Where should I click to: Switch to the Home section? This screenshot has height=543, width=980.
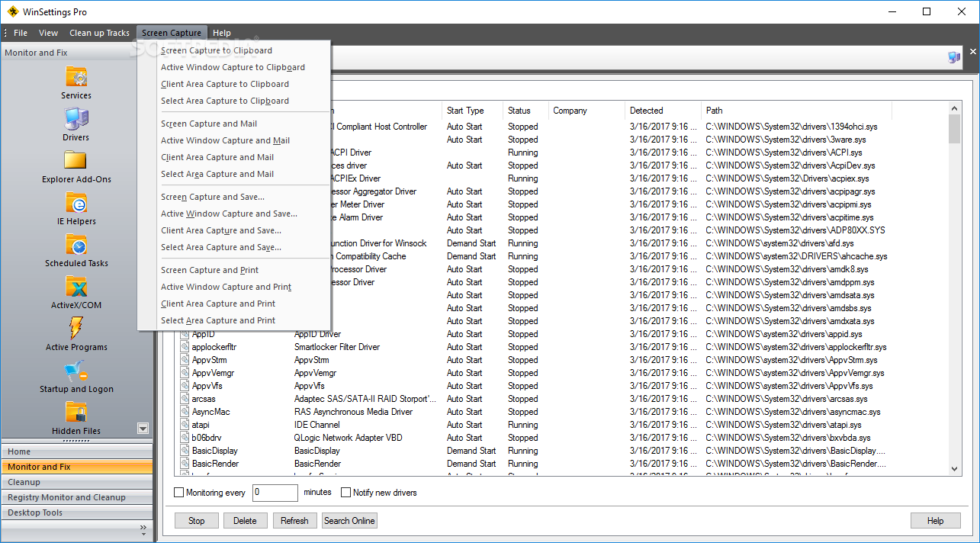coord(76,451)
